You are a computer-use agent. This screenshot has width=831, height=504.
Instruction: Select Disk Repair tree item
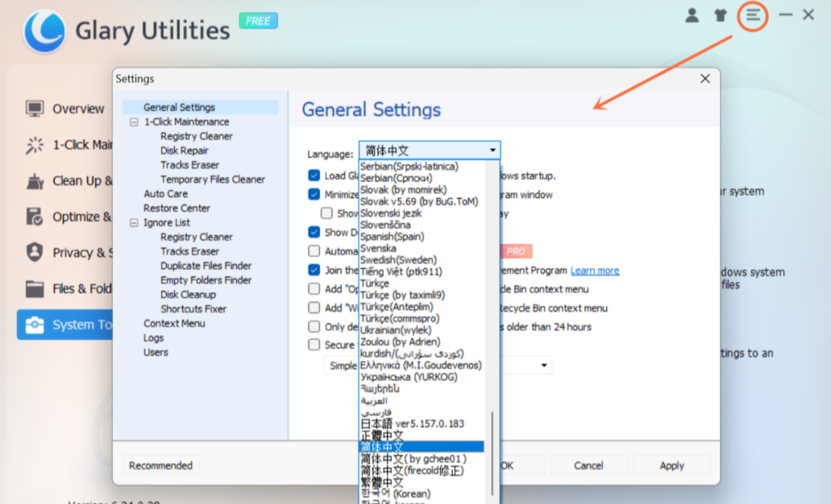pyautogui.click(x=184, y=151)
